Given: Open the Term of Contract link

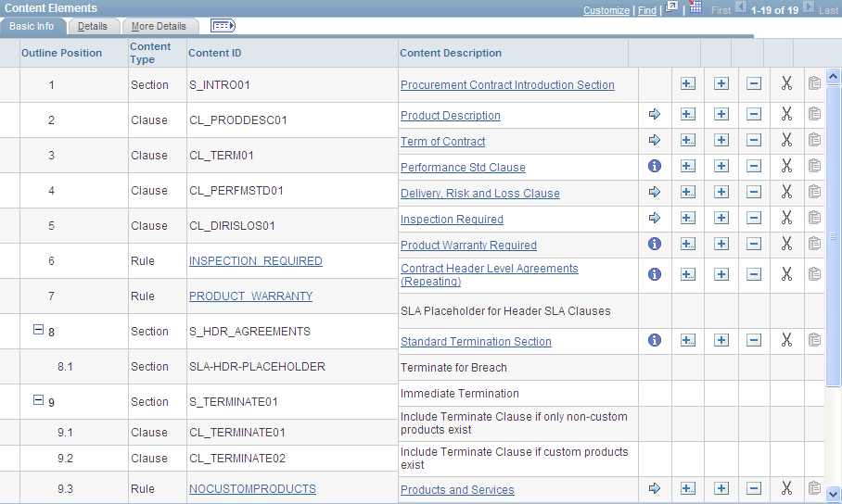Looking at the screenshot, I should (x=443, y=141).
